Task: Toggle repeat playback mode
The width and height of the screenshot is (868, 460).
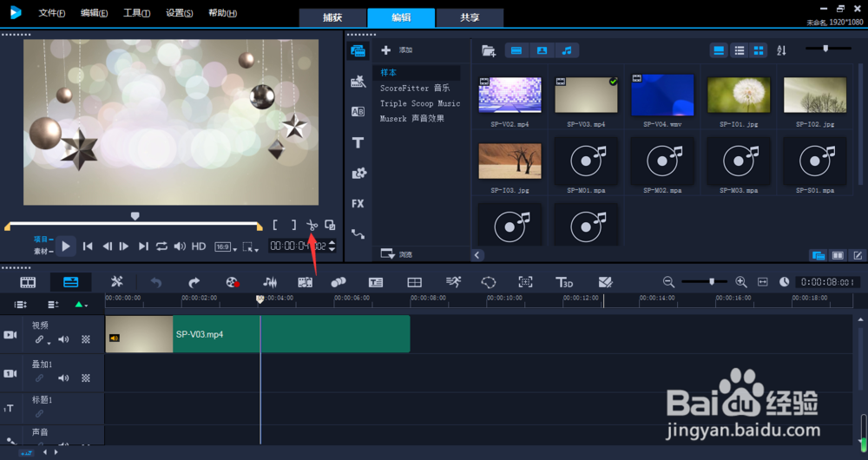Action: [161, 246]
